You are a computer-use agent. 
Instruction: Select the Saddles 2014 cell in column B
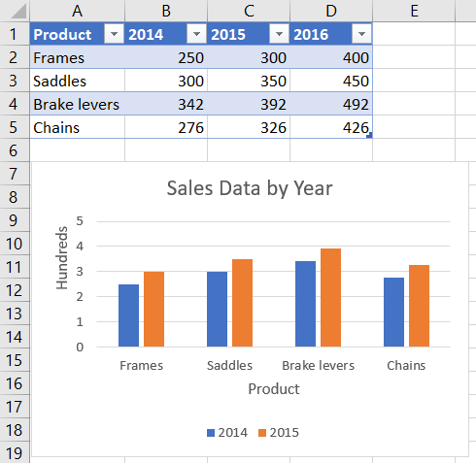166,81
